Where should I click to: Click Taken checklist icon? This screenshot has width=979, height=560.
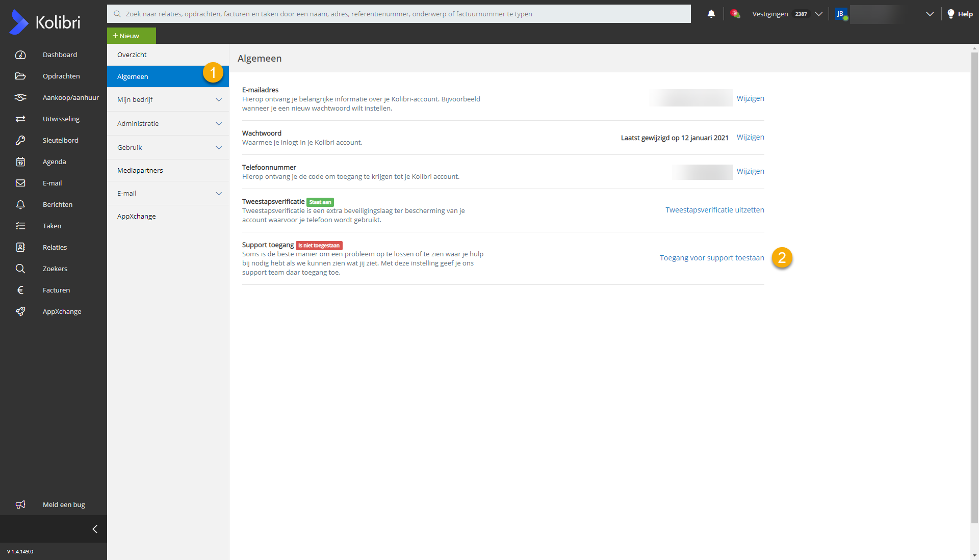coord(20,226)
